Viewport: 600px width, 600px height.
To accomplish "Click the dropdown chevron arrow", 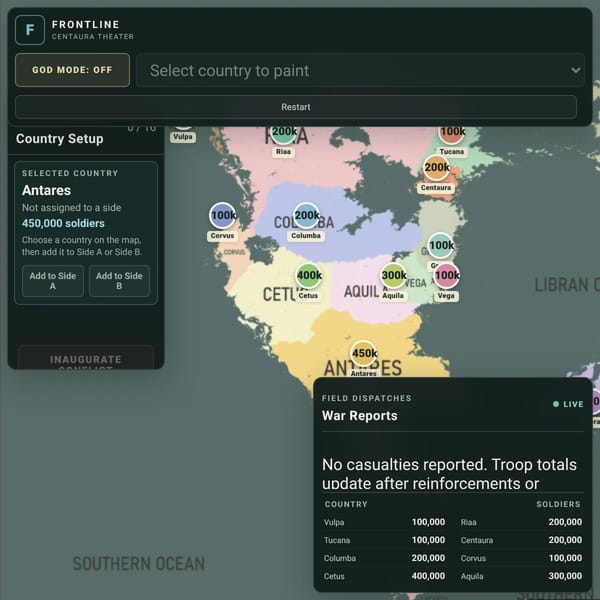I will tap(575, 70).
